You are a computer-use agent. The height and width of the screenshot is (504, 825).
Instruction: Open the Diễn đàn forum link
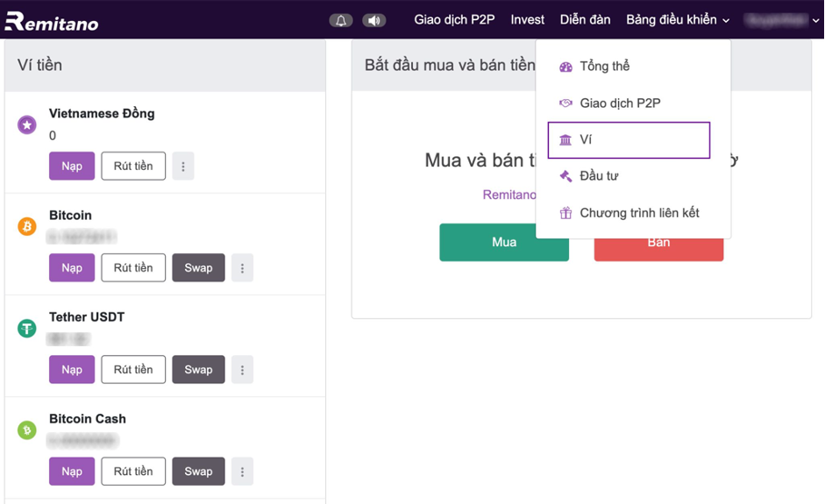(585, 19)
